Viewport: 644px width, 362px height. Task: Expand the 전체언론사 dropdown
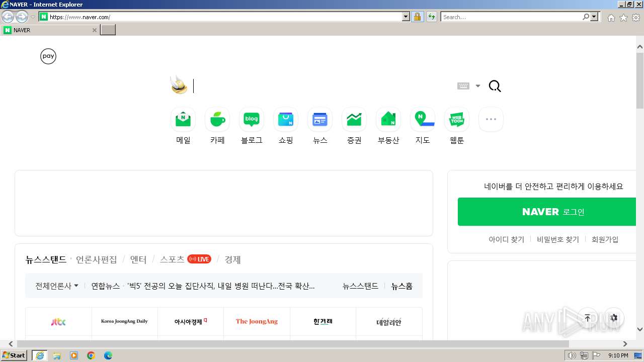[57, 286]
